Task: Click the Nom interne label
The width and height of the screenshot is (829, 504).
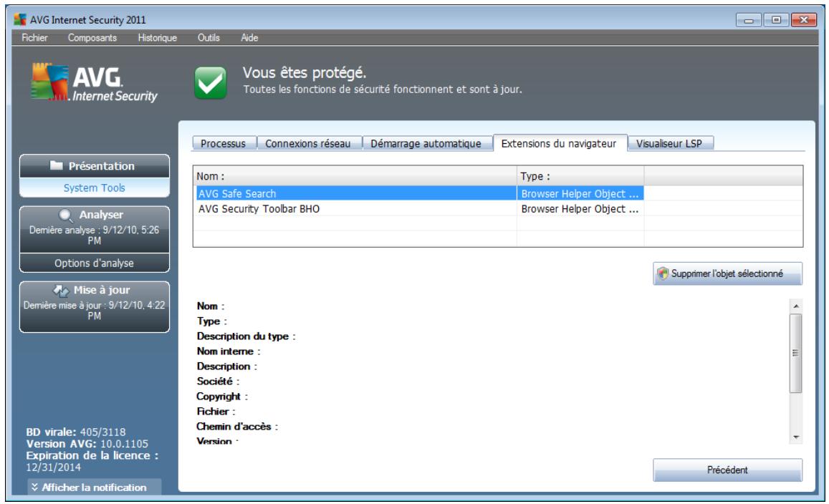Action: [229, 351]
